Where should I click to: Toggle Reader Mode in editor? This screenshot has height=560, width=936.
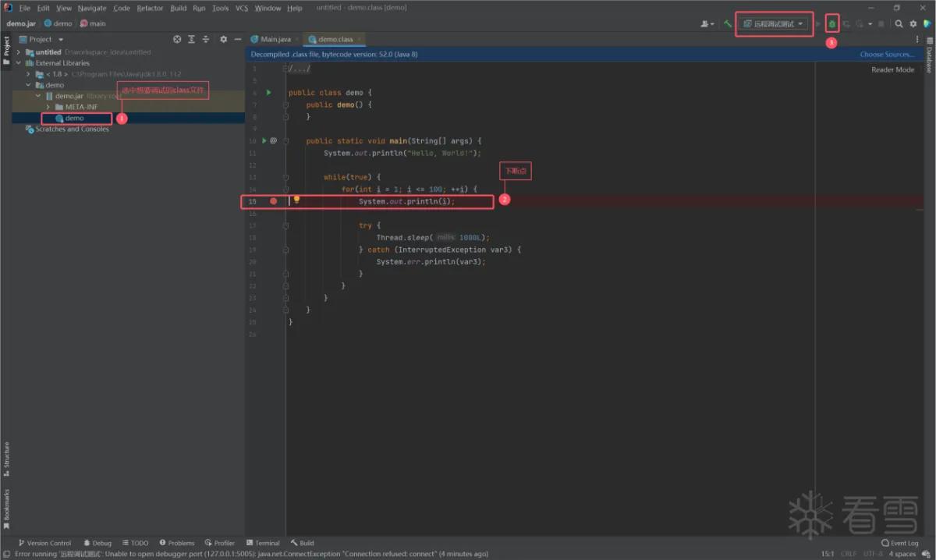tap(892, 69)
